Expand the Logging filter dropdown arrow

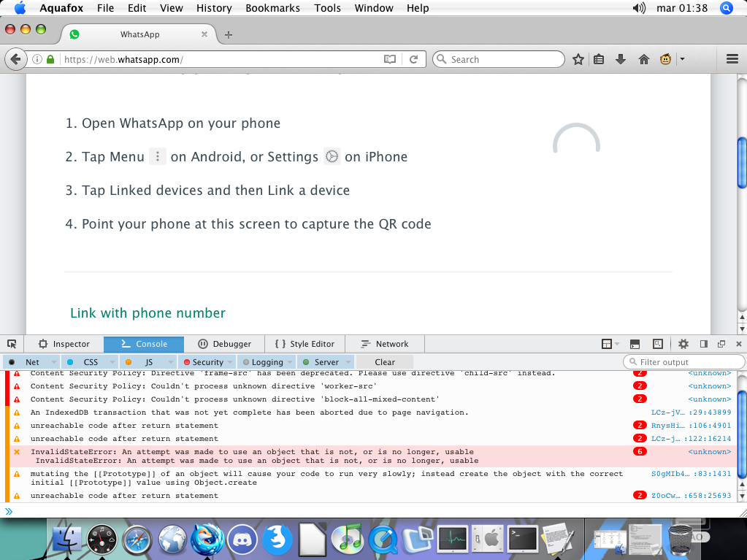click(x=290, y=362)
